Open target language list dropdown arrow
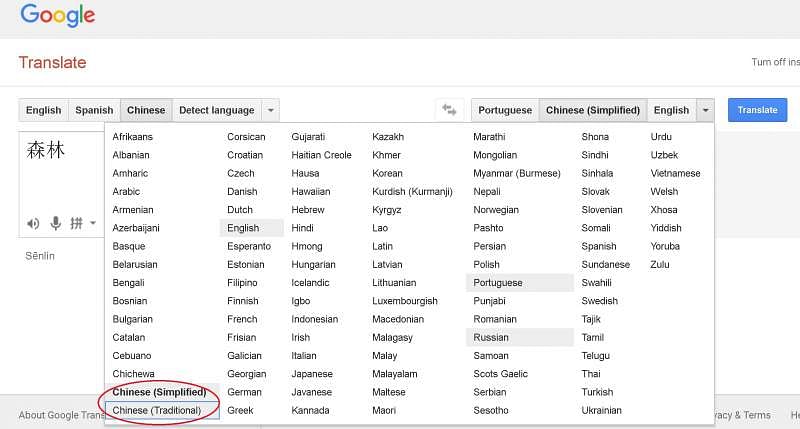Viewport: 800px width, 429px height. (705, 110)
